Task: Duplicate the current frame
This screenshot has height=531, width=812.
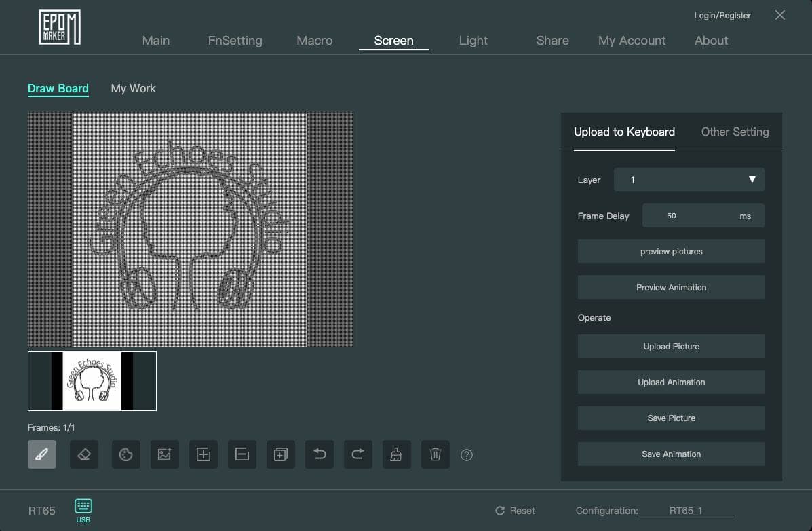Action: 281,454
